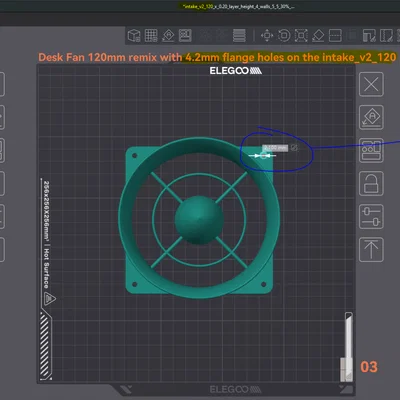Click the Add object cube icon

134,35
